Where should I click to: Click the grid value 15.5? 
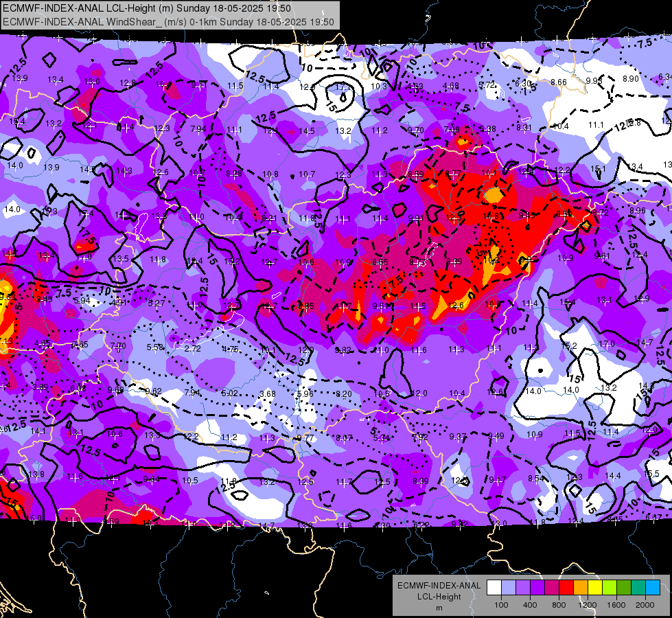[x=651, y=474]
